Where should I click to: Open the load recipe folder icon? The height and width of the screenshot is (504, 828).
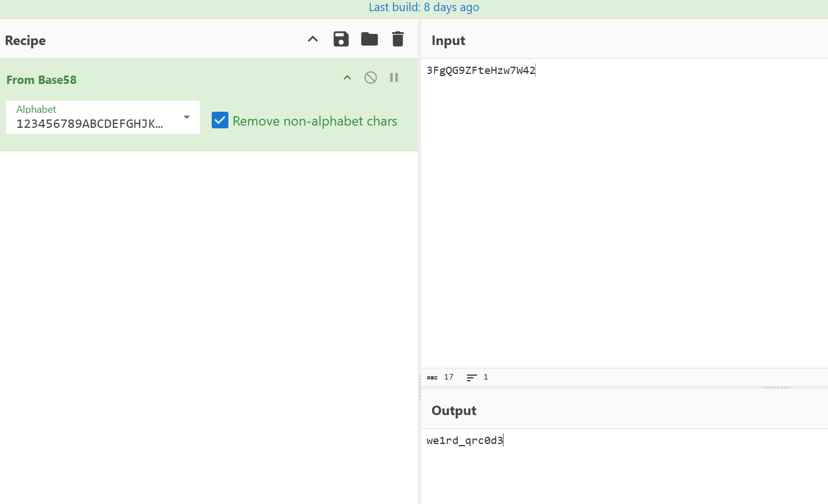[370, 39]
